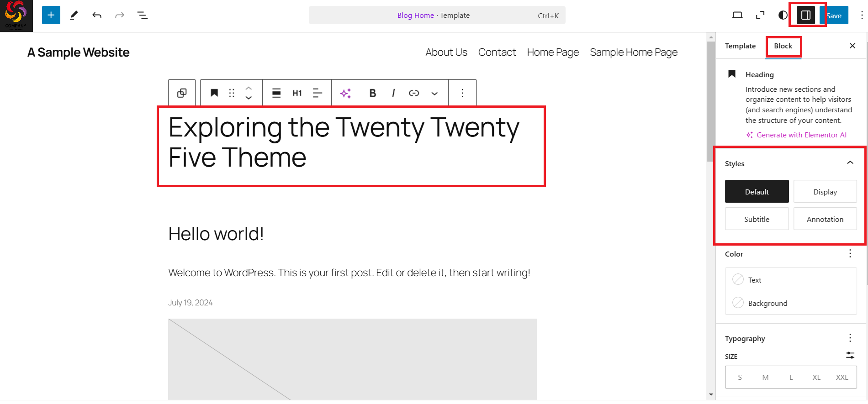
Task: Choose font size XXL
Action: (842, 378)
